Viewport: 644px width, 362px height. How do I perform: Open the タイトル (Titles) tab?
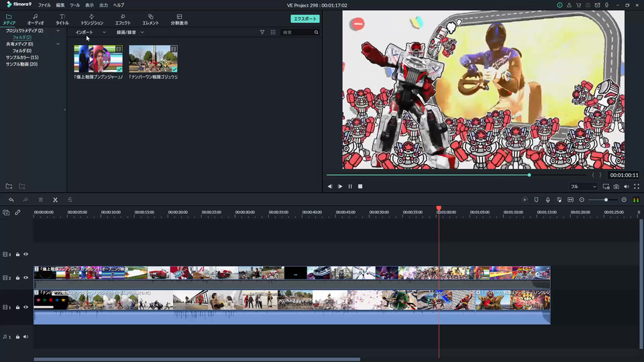62,19
